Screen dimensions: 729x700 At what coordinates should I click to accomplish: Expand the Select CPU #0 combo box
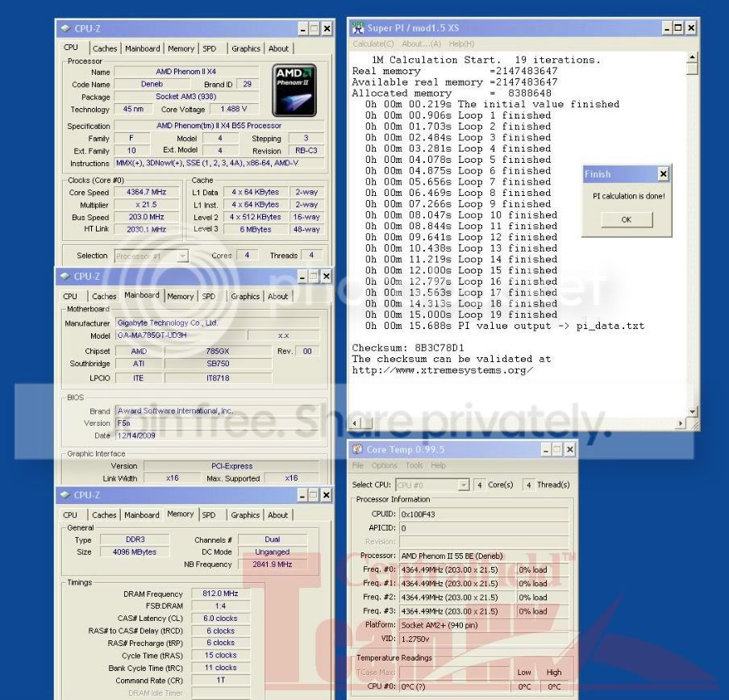[x=463, y=485]
